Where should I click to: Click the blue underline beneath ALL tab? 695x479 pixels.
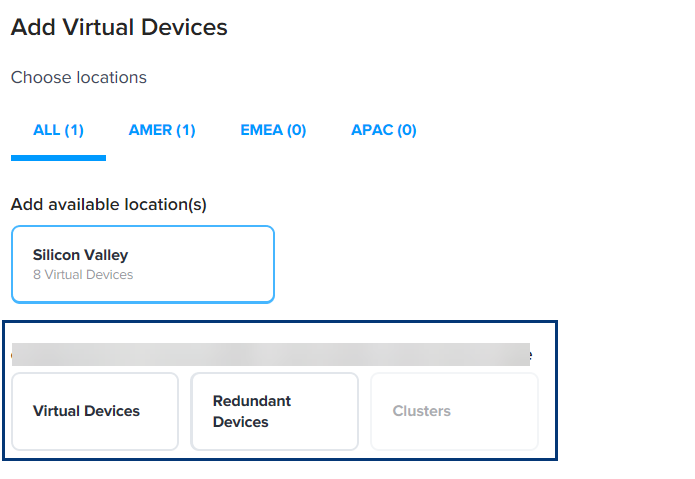[x=59, y=158]
